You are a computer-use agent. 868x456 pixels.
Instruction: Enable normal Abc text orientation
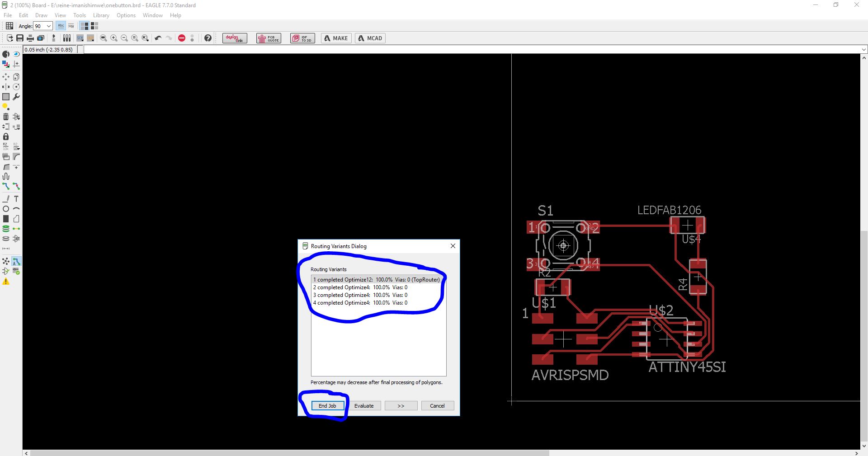(61, 26)
